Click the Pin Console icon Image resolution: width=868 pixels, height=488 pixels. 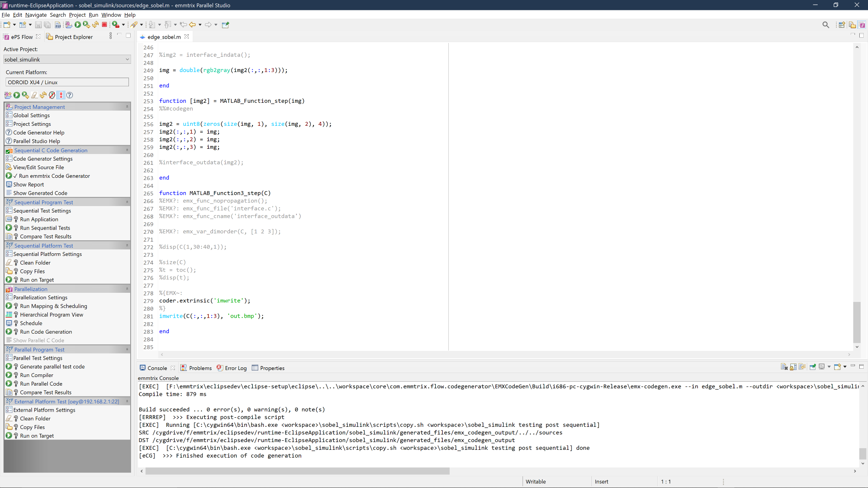[812, 367]
